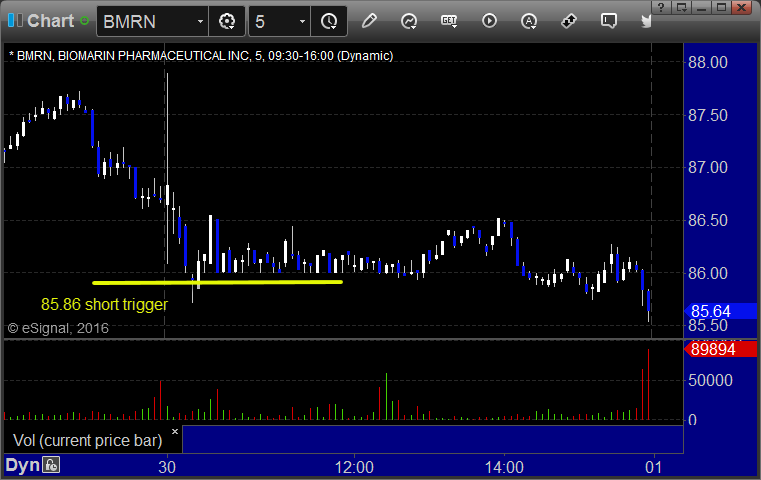Screen dimensions: 761x480
Task: Click the question mark help button
Action: tap(661, 7)
